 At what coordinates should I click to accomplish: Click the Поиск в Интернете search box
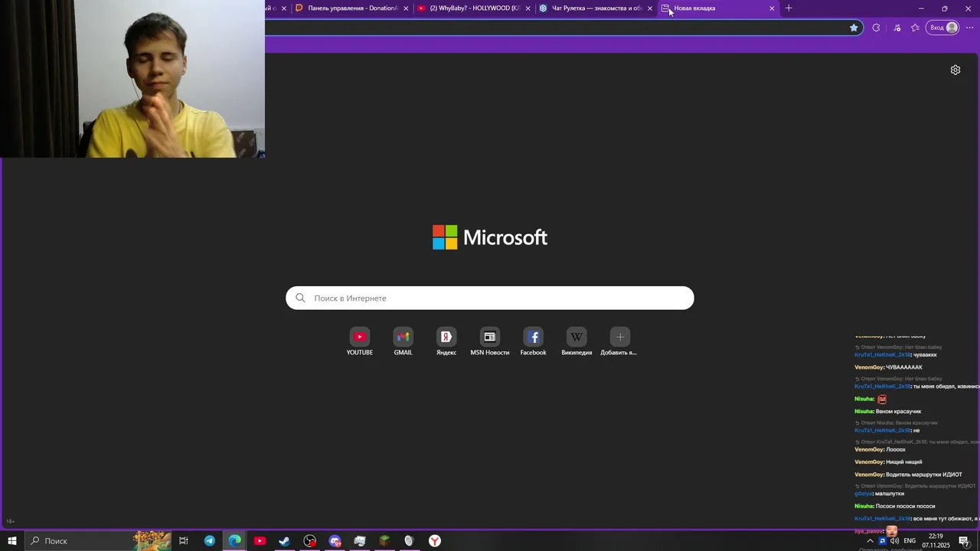coord(490,298)
